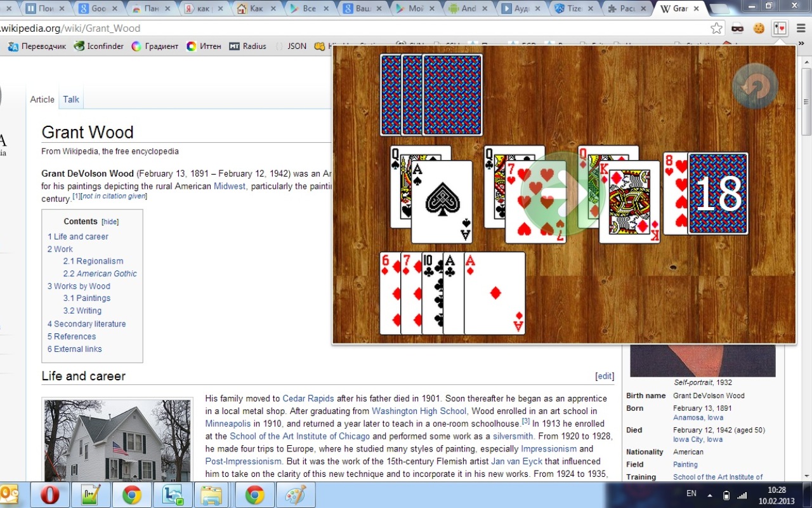Select the 7 of Hearts card
The image size is (812, 508).
tap(535, 202)
